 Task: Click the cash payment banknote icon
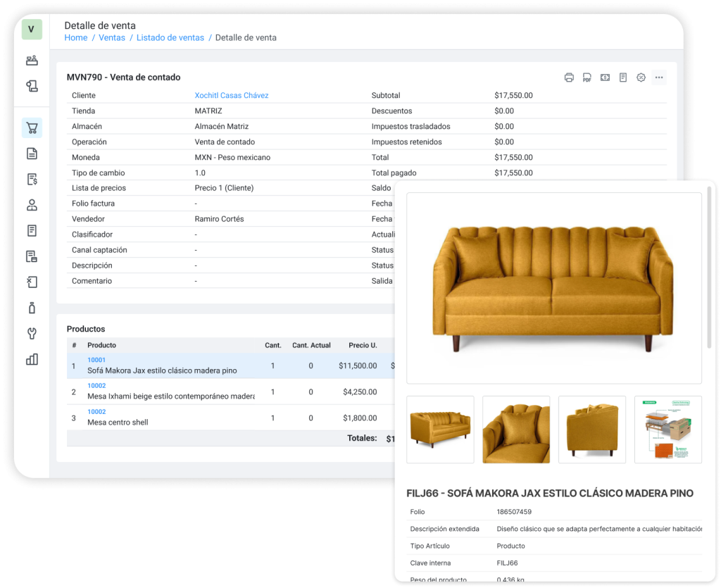605,77
